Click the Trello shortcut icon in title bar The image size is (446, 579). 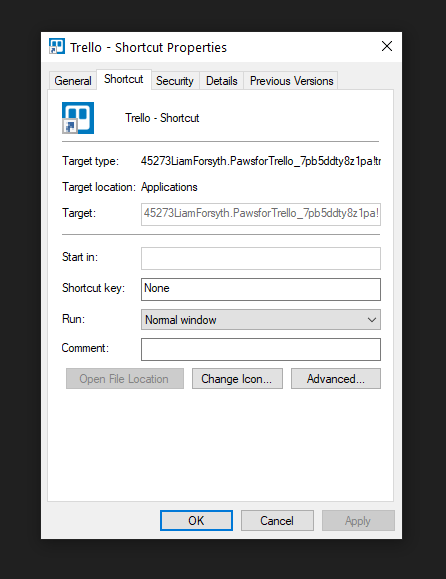(56, 47)
